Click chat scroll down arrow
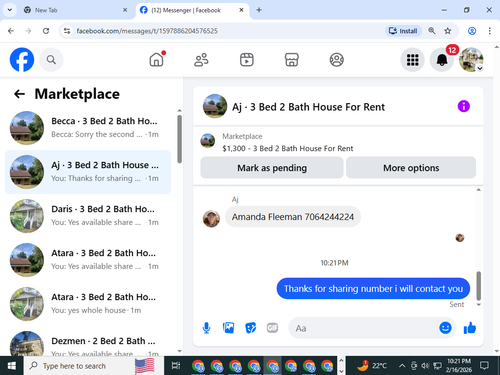The image size is (500, 375). [479, 304]
